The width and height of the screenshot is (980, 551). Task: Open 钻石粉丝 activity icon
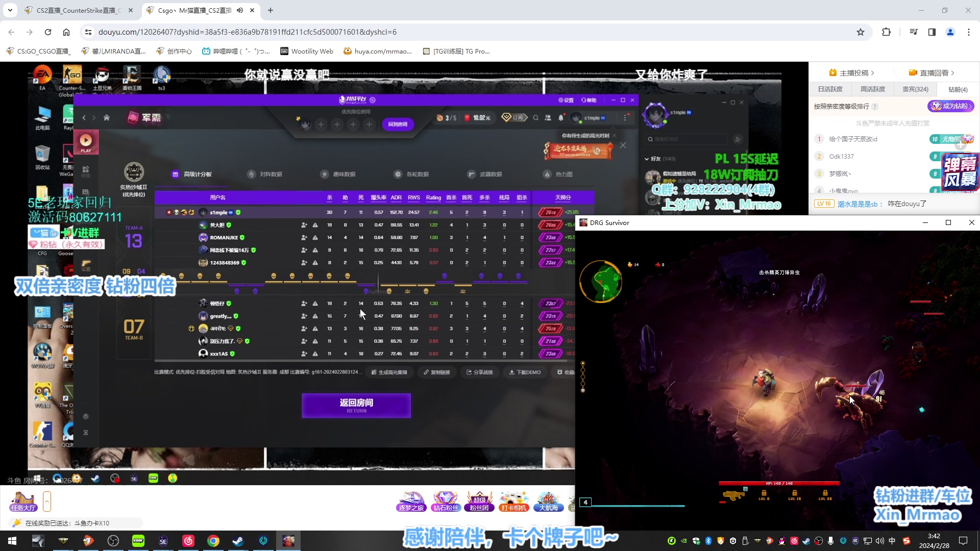(445, 501)
